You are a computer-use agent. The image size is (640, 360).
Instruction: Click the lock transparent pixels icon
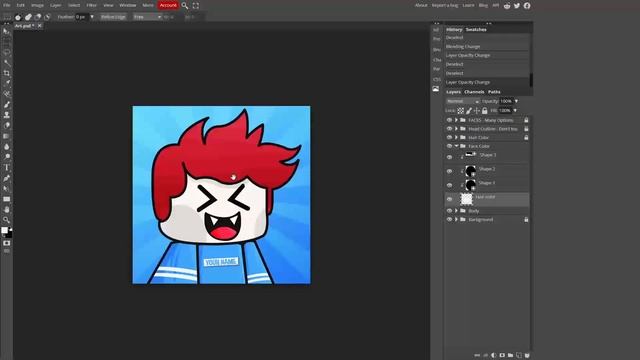point(460,111)
